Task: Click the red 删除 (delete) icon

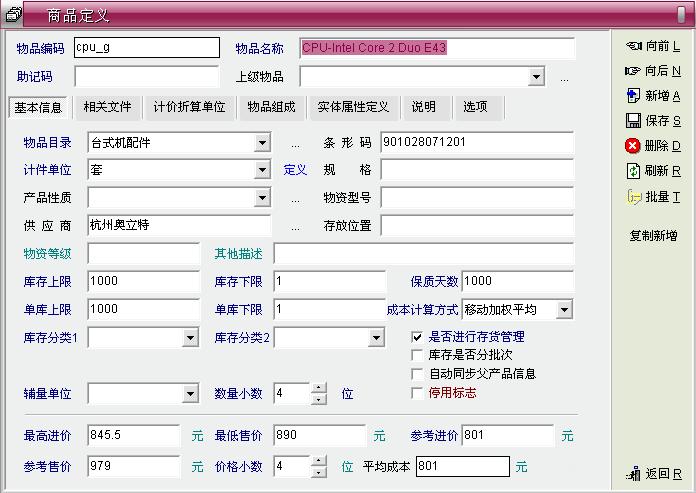Action: [x=633, y=146]
